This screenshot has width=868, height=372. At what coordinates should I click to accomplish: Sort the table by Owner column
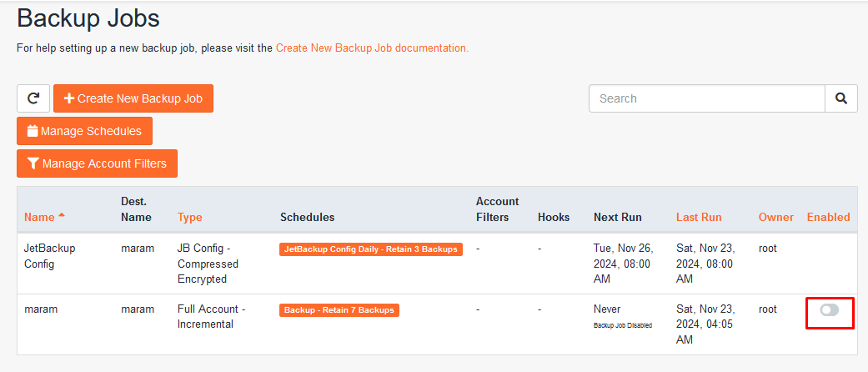pos(775,217)
